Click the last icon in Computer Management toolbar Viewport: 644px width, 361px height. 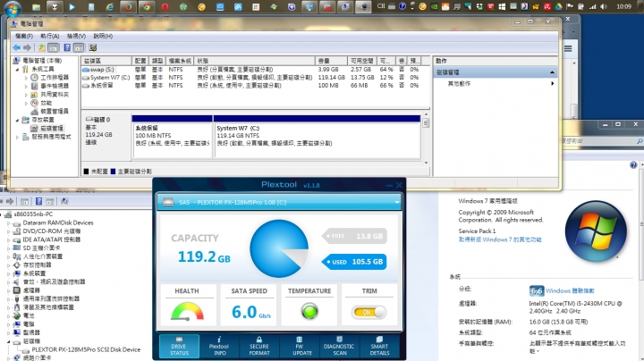[93, 47]
